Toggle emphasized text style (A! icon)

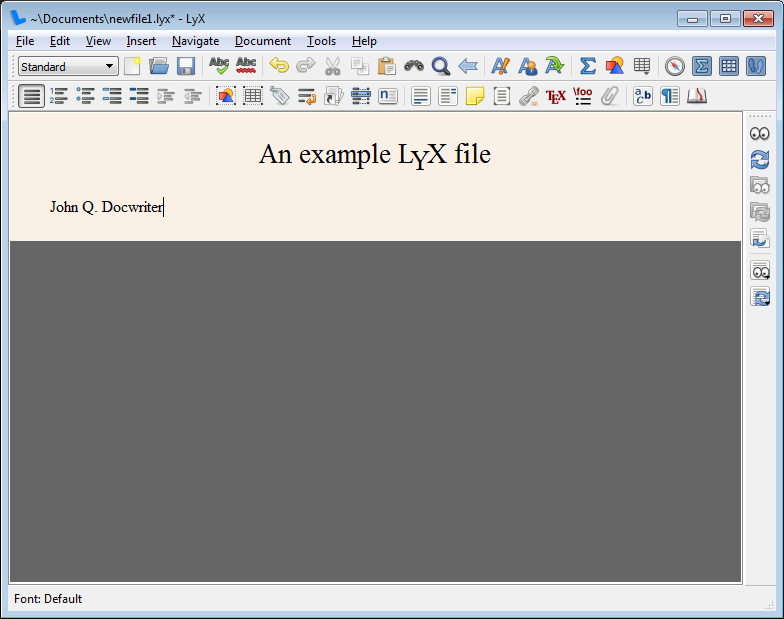coord(500,66)
